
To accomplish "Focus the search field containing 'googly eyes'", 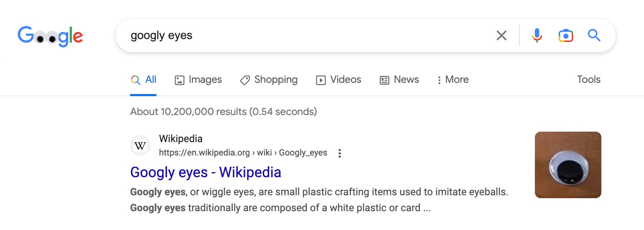I will point(307,35).
